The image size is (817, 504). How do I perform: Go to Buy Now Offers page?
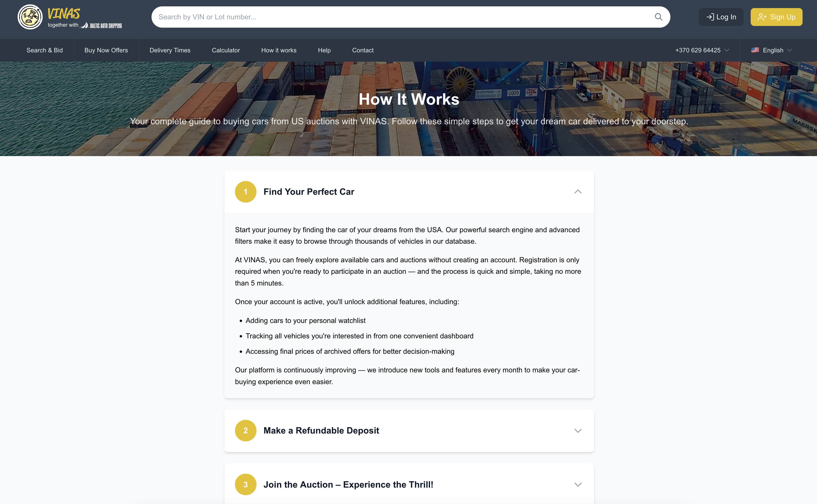[106, 50]
